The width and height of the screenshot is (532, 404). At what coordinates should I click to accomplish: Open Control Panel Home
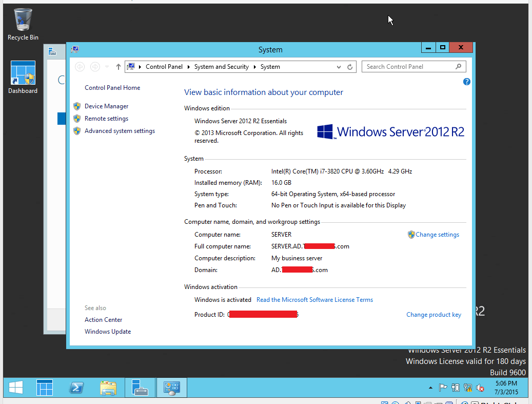point(112,88)
